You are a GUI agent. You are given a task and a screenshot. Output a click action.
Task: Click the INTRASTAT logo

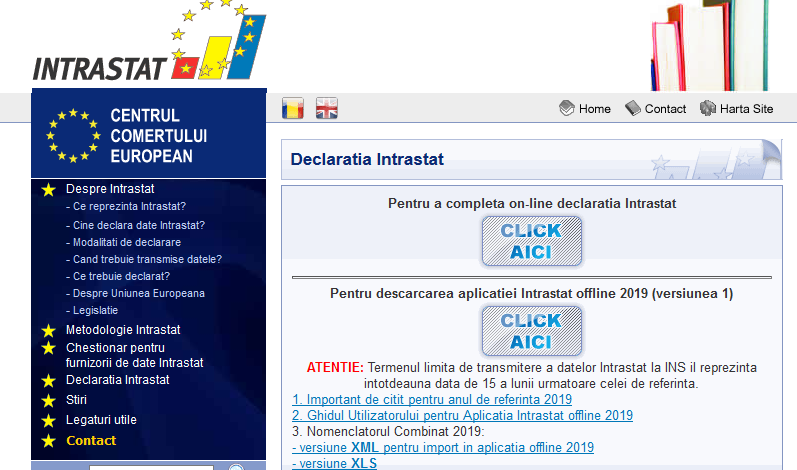149,42
